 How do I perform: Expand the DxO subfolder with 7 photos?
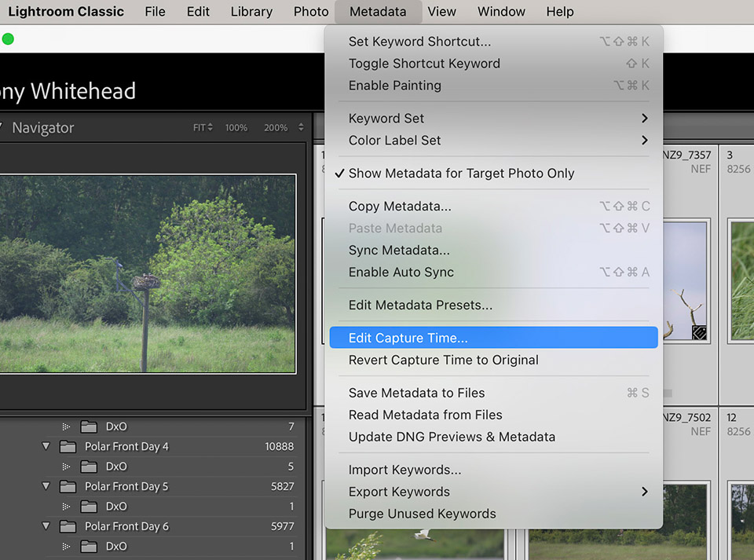(x=66, y=426)
